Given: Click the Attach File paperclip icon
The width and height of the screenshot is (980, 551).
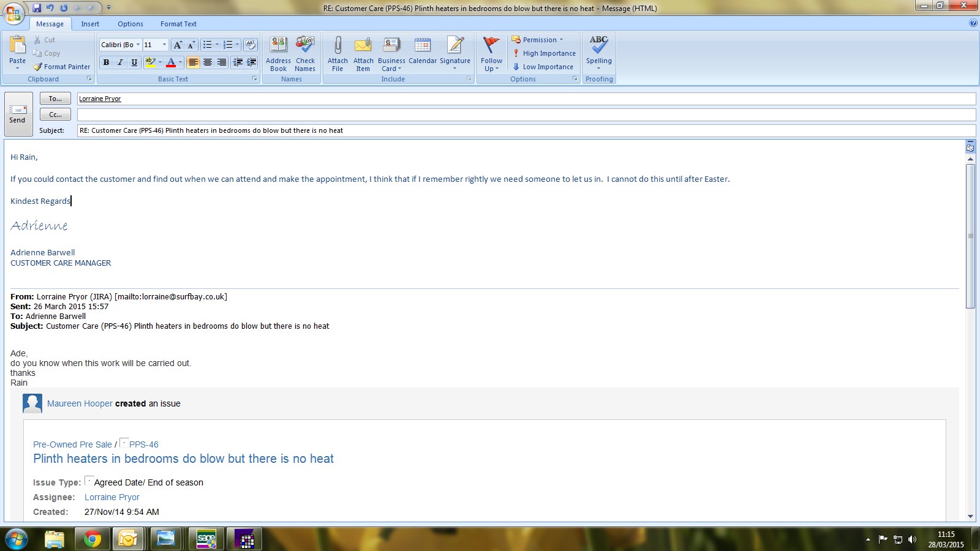Looking at the screenshot, I should tap(337, 45).
